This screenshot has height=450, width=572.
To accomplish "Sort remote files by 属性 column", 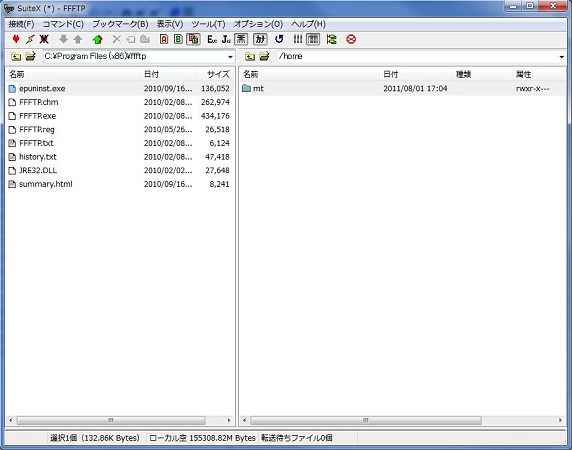I will click(x=539, y=74).
